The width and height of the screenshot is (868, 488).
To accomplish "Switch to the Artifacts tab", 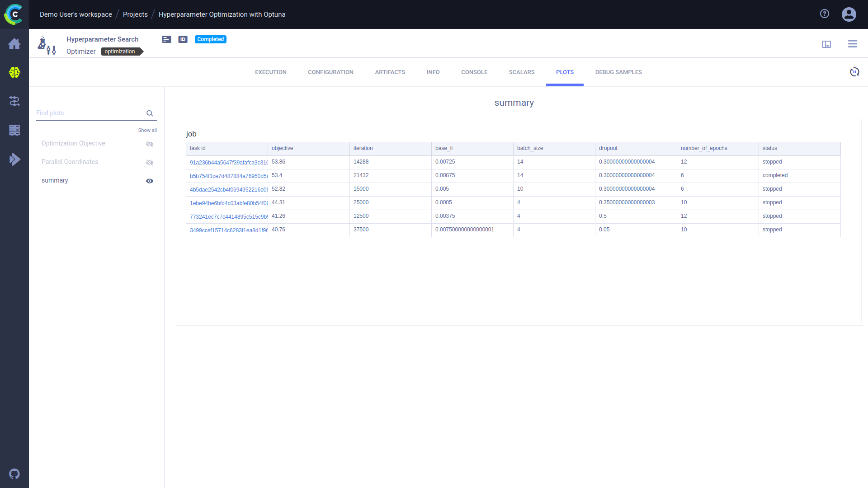I will coord(390,72).
